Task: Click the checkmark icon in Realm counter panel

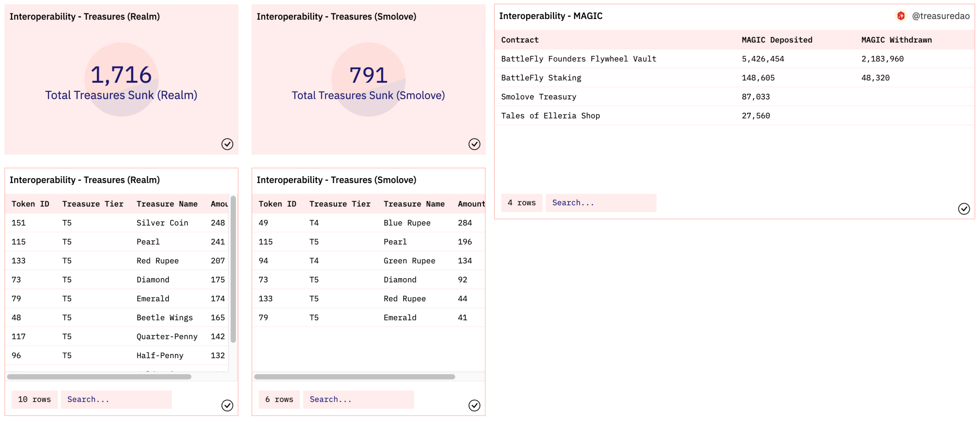Action: (227, 144)
